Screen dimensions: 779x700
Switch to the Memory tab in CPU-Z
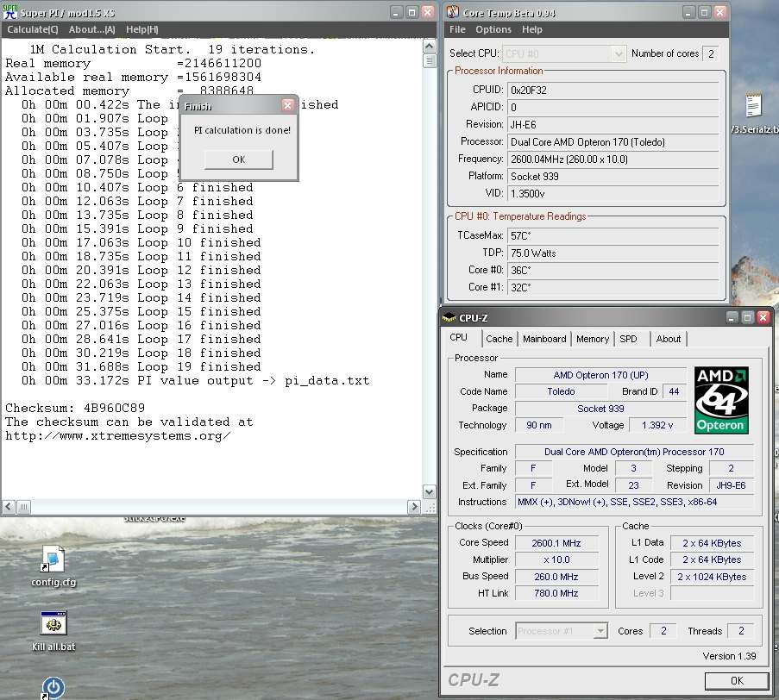592,339
